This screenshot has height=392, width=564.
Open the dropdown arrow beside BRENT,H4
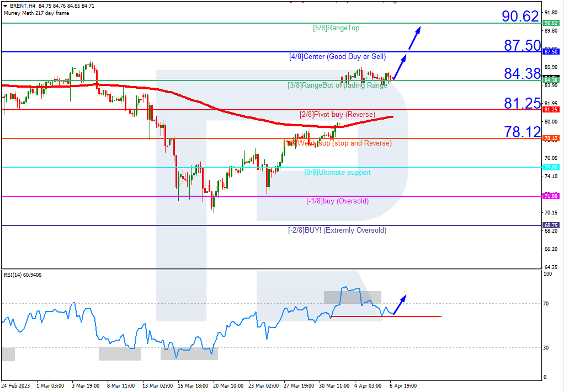[x=5, y=6]
